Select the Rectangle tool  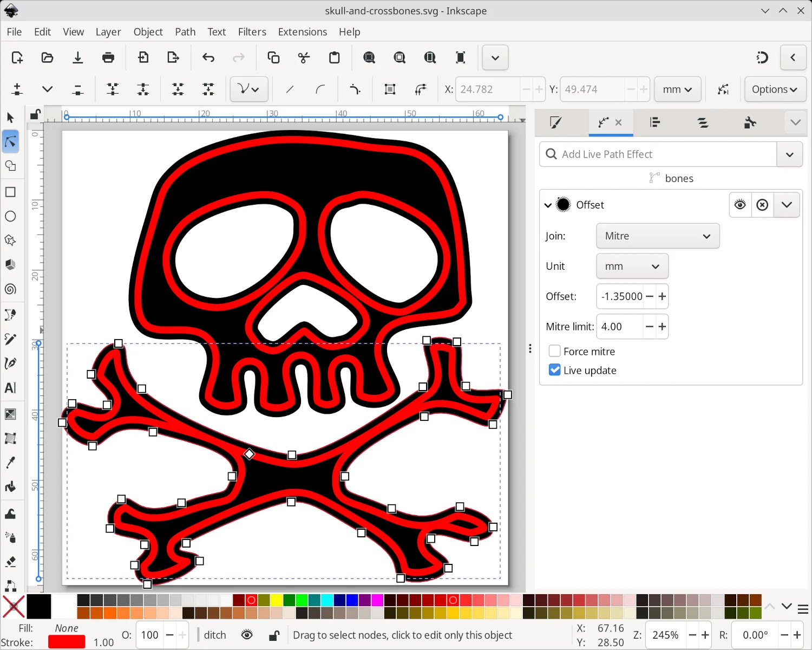[x=10, y=192]
